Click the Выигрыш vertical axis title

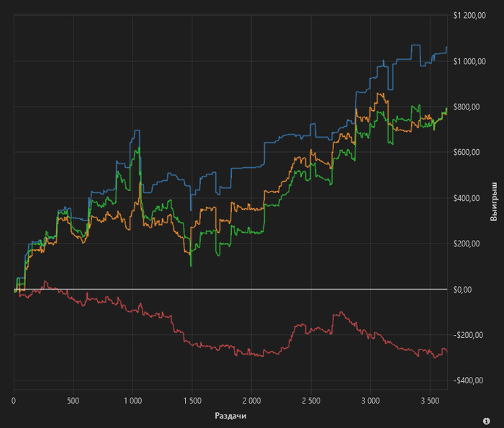coord(494,202)
